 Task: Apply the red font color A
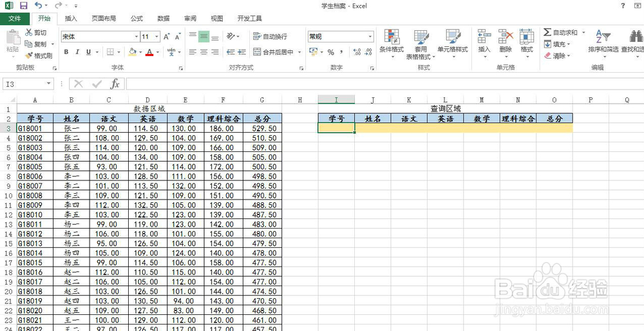pyautogui.click(x=149, y=52)
